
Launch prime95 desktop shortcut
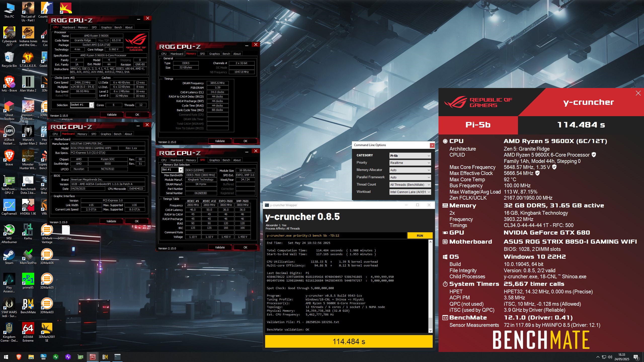(x=28, y=281)
